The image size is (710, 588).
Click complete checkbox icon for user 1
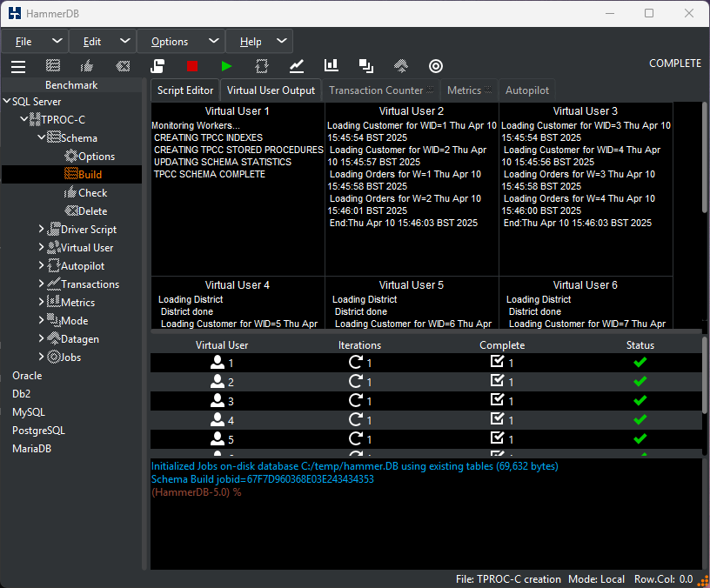pyautogui.click(x=497, y=361)
